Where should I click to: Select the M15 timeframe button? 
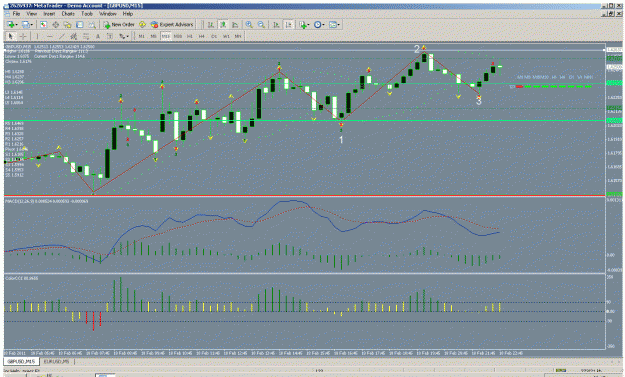pyautogui.click(x=165, y=36)
